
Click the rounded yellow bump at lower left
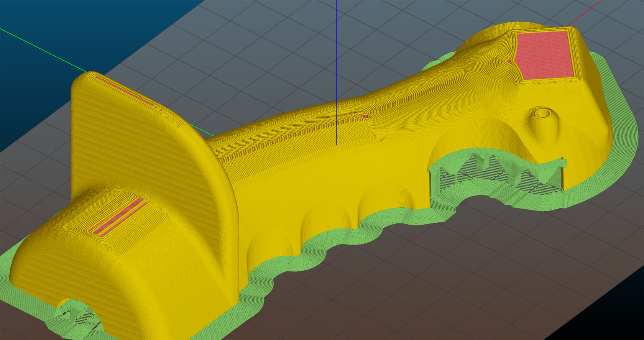click(77, 249)
